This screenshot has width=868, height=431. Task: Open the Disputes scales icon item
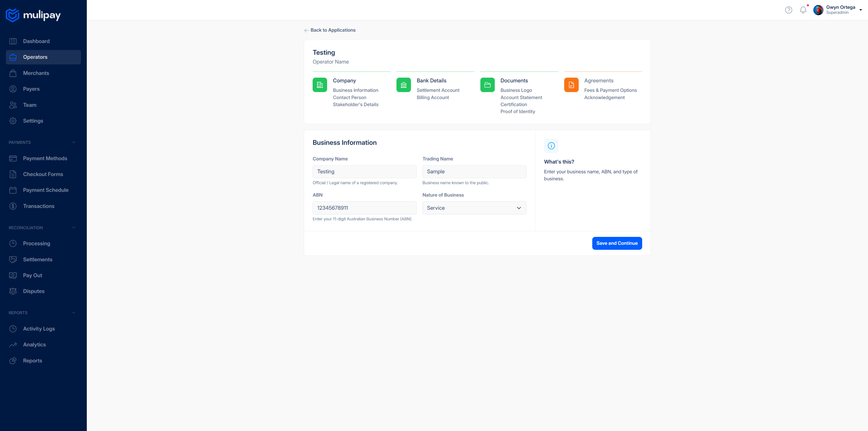click(x=13, y=291)
